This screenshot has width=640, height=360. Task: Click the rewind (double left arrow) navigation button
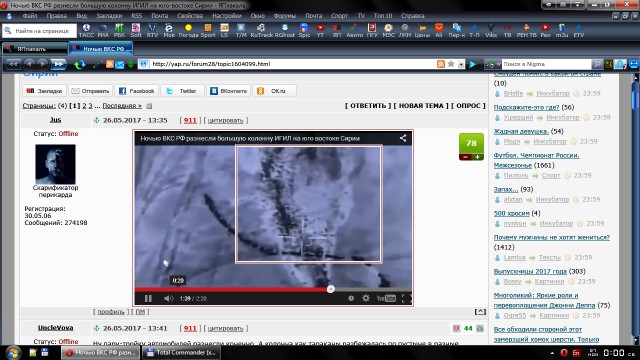click(x=13, y=64)
